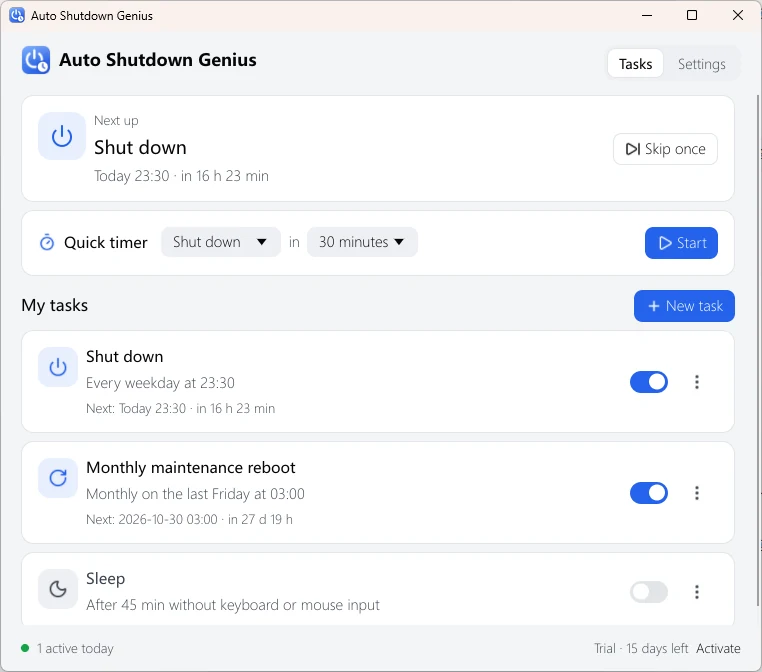
Task: Switch to the Settings tab
Action: tap(701, 64)
